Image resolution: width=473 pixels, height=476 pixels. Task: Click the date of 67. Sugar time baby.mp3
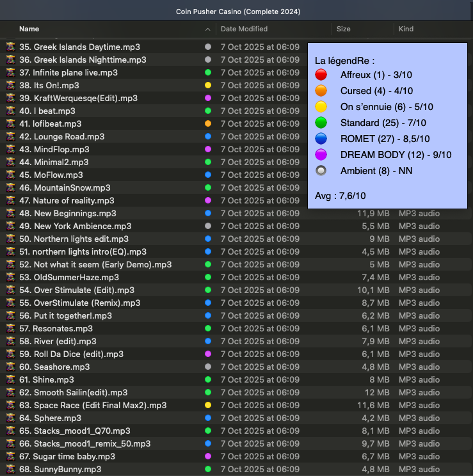pyautogui.click(x=260, y=456)
